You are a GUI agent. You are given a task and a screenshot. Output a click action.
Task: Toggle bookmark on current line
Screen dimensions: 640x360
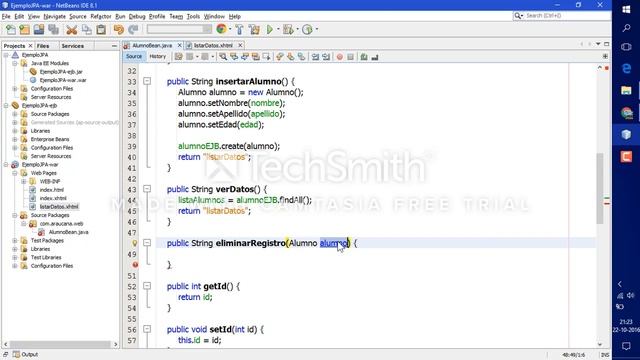pyautogui.click(x=301, y=57)
